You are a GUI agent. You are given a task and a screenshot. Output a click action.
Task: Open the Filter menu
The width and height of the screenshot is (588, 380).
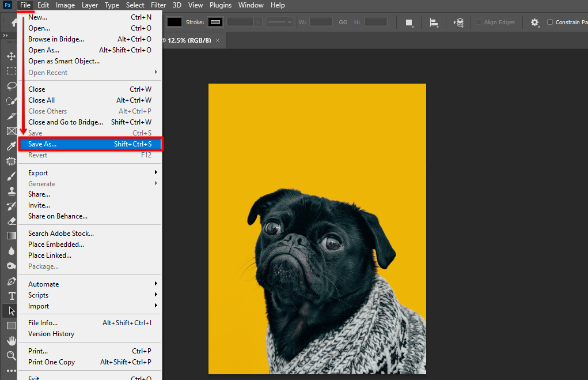point(158,5)
